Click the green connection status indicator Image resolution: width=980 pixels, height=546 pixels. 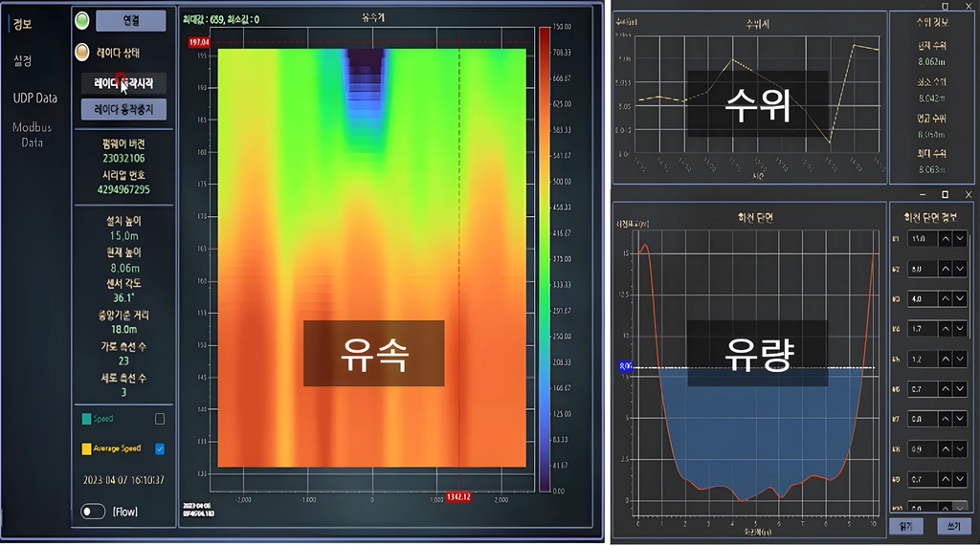tap(82, 21)
